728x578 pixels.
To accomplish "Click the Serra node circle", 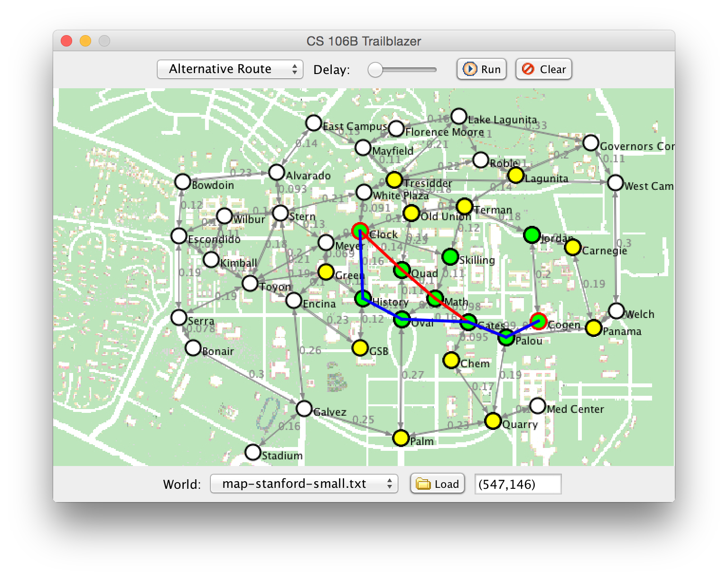I will point(179,317).
